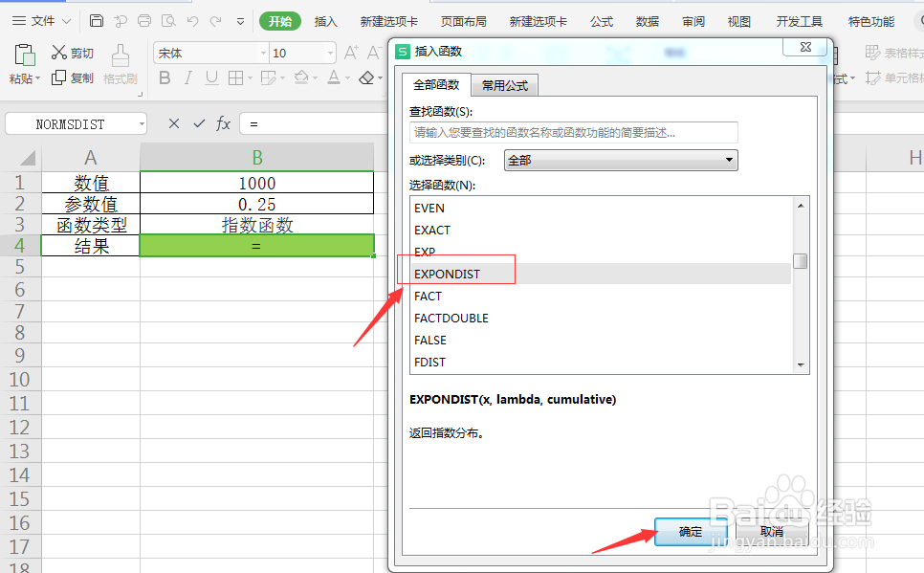Select FDIST in function list
The image size is (924, 573).
click(x=600, y=362)
